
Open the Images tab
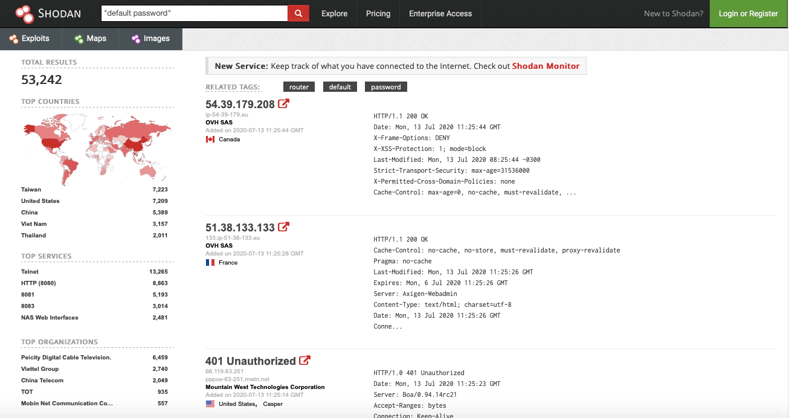[150, 39]
